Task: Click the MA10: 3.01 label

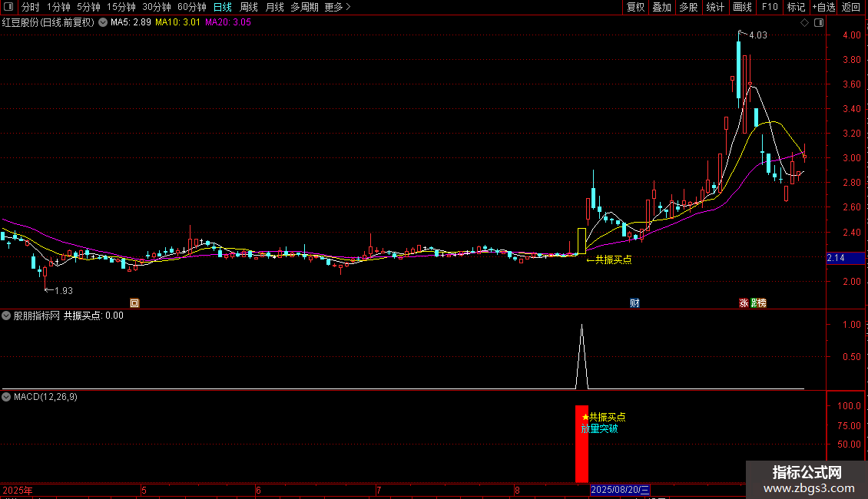Action: tap(177, 22)
